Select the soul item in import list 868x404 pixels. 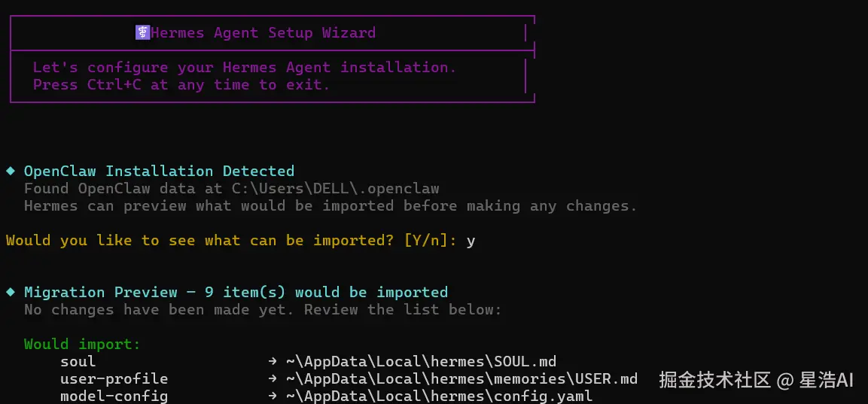[78, 362]
